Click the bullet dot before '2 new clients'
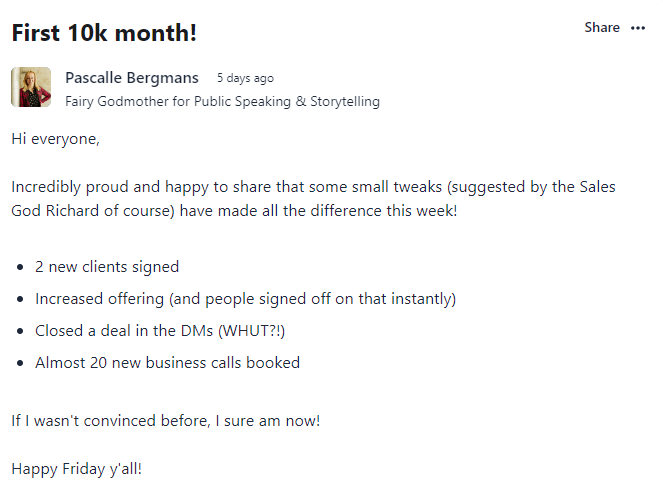Image resolution: width=663 pixels, height=485 pixels. tap(20, 268)
